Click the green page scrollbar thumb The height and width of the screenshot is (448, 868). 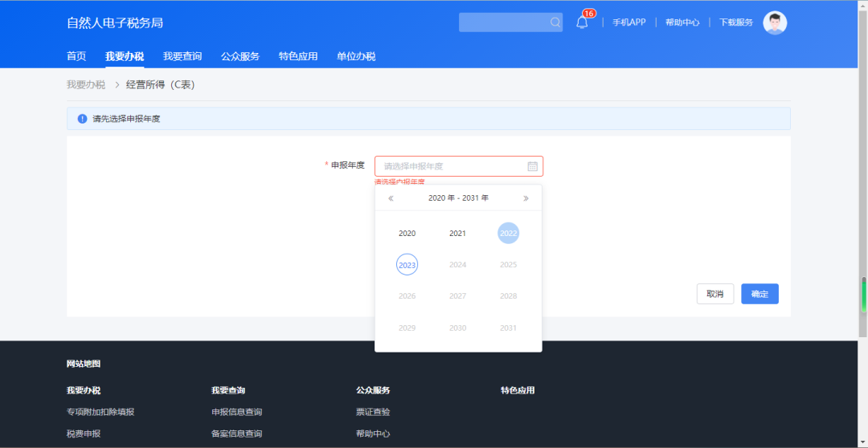coord(864,295)
